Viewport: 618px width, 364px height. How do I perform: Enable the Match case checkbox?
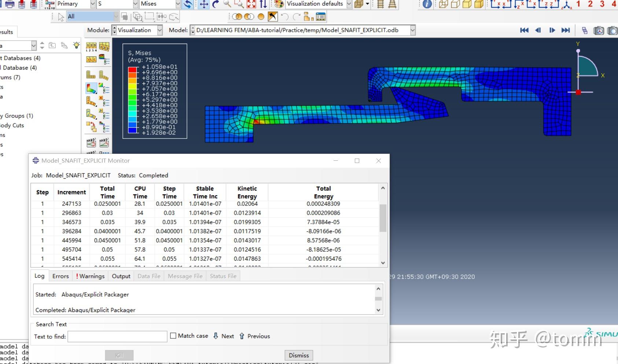pyautogui.click(x=173, y=336)
